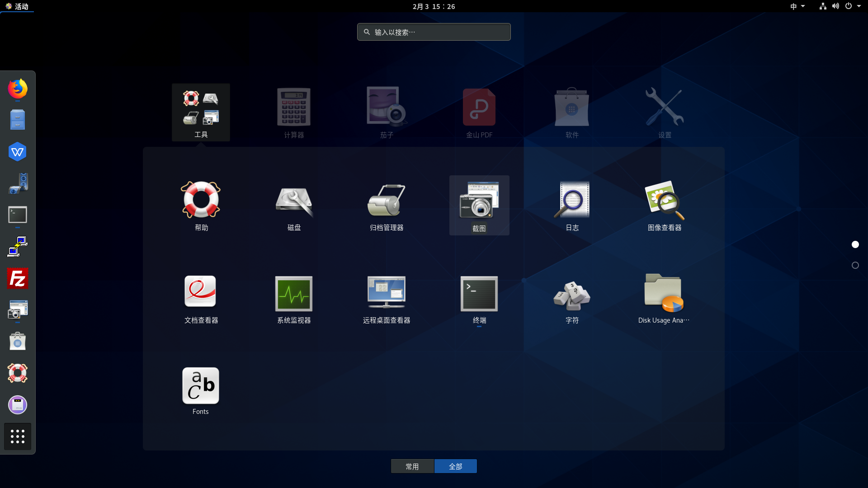Screen dimensions: 868x488
Task: Switch to first app page indicator
Action: click(855, 244)
